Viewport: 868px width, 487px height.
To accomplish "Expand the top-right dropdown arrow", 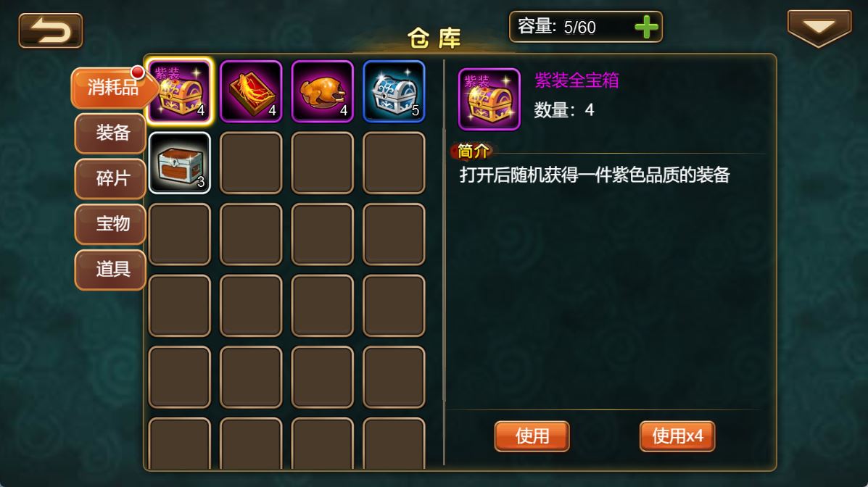I will 819,28.
